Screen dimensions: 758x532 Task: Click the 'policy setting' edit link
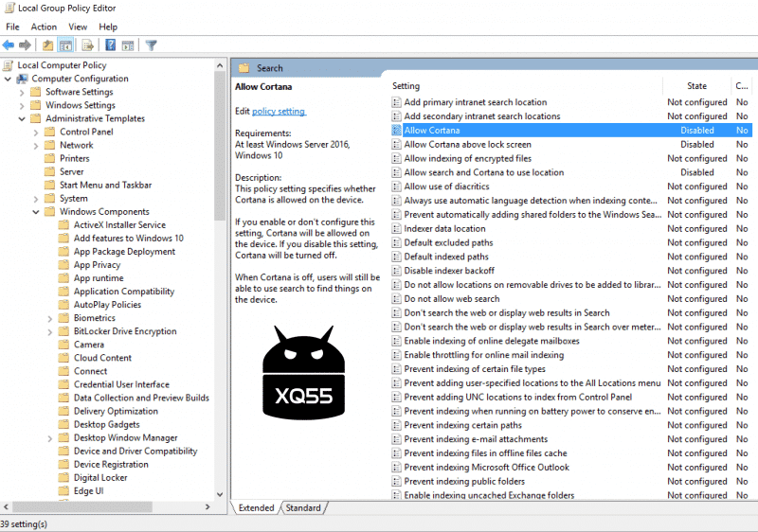278,112
